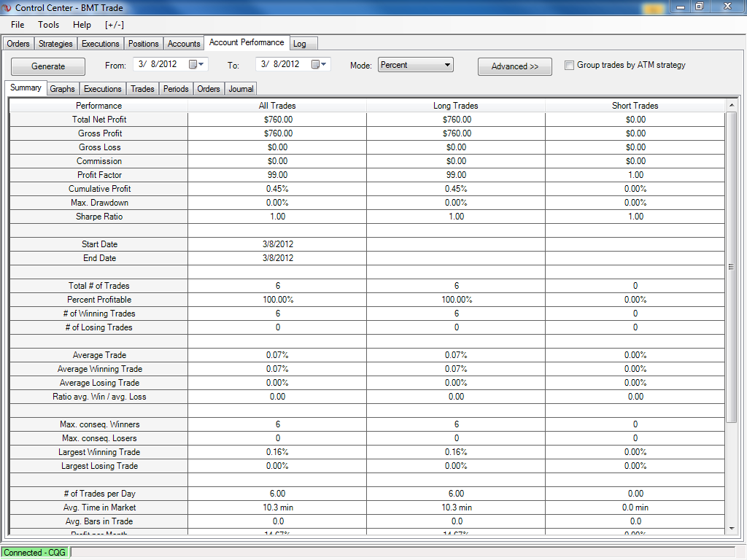Select the Commission row label
This screenshot has height=560, width=747.
99,161
